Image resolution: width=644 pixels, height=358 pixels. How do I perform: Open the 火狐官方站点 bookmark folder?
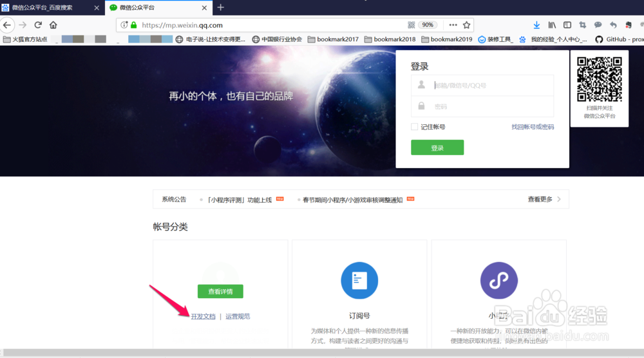pyautogui.click(x=25, y=39)
